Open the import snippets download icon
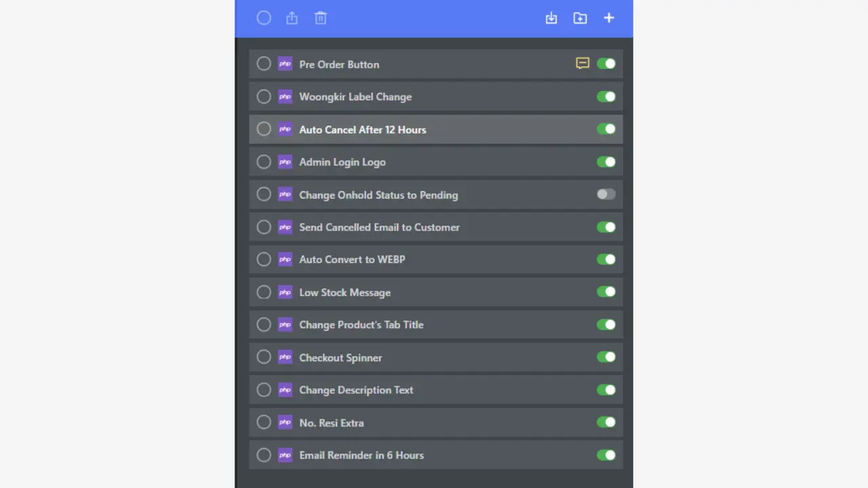868x488 pixels. tap(551, 18)
